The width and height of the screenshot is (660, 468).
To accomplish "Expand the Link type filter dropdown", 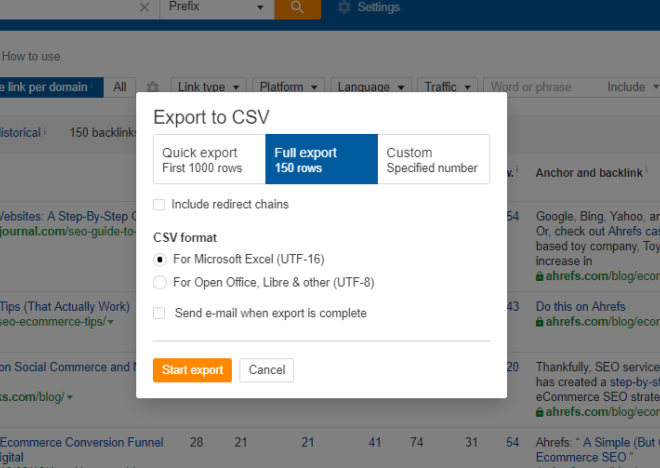I will pyautogui.click(x=208, y=87).
